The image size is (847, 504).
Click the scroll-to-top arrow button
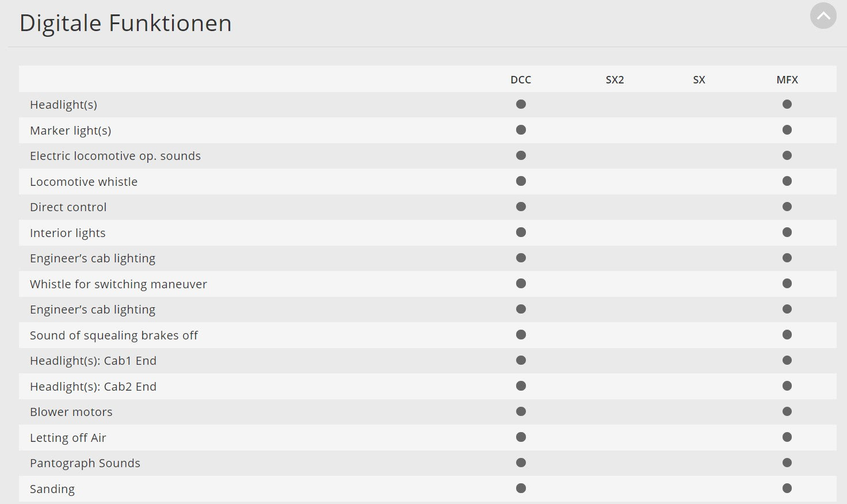(x=823, y=16)
